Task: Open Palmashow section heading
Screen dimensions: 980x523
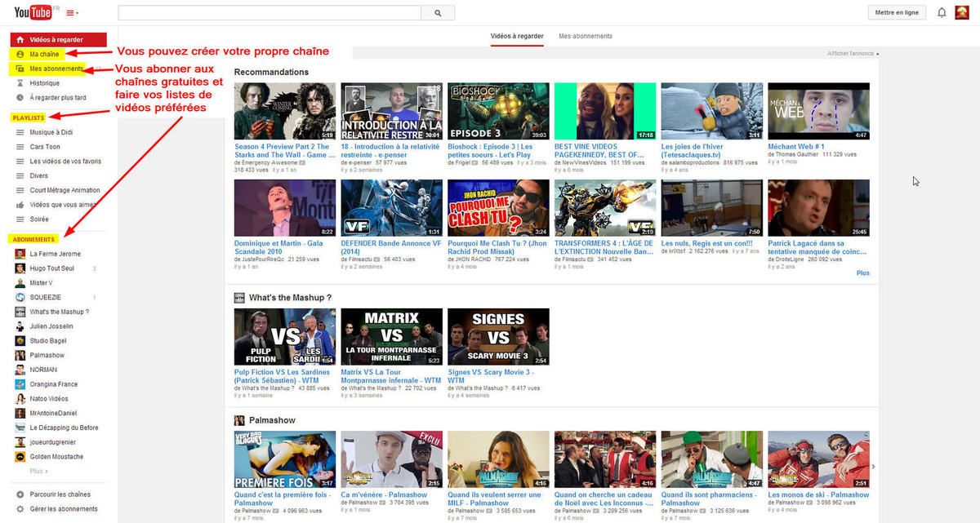Action: [x=272, y=420]
